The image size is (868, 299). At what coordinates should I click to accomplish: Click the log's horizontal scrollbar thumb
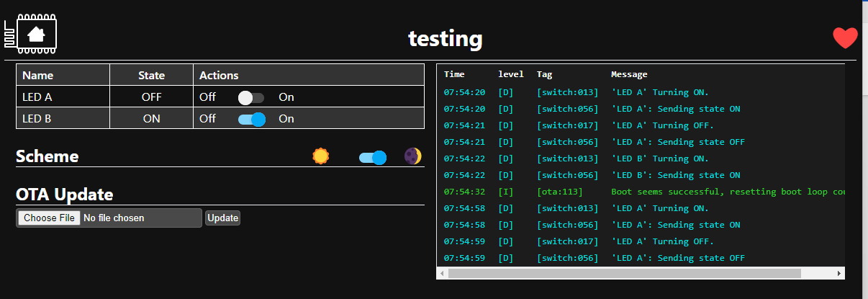point(623,274)
